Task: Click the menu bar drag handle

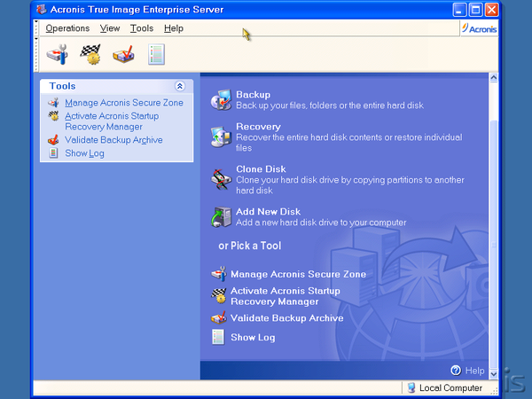Action: pos(36,28)
